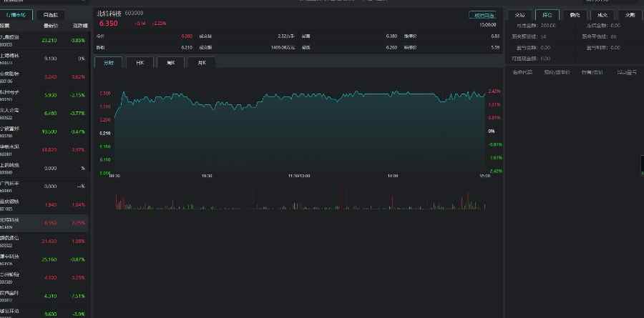Viewport: 644px width, 318px height.
Task: Click the 涨跌幅 column header
Action: (80, 26)
